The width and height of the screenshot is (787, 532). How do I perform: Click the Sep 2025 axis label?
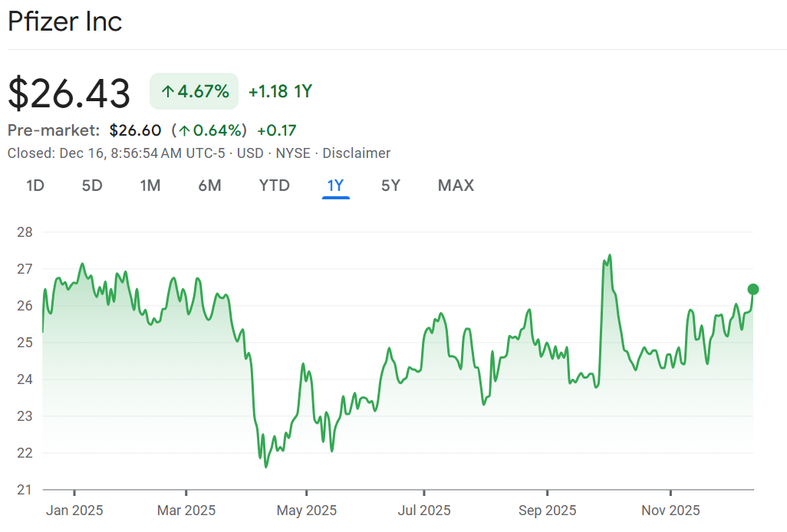coord(547,511)
